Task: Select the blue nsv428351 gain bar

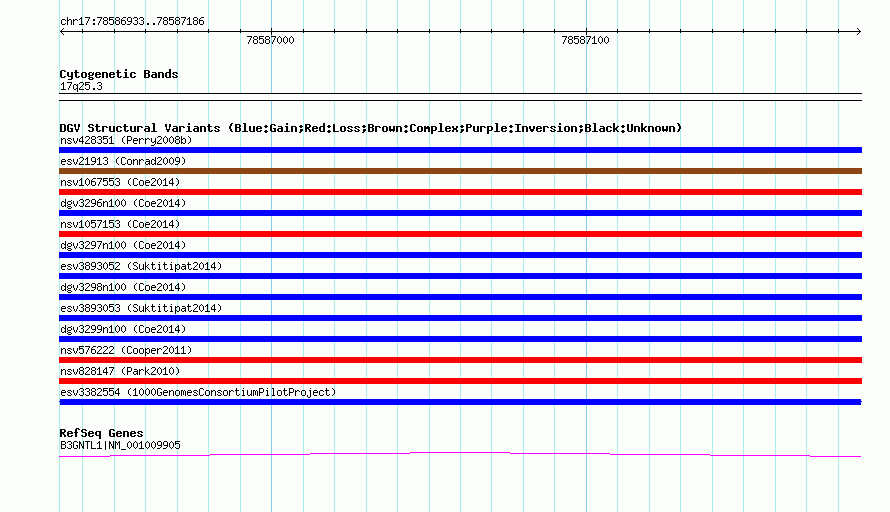Action: coord(460,150)
